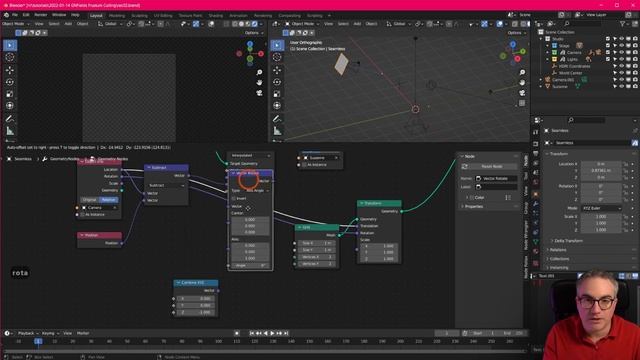Screen dimensions: 640x360
Task: Toggle perspective/orthographic grid icon in right viewport
Action: click(x=522, y=103)
